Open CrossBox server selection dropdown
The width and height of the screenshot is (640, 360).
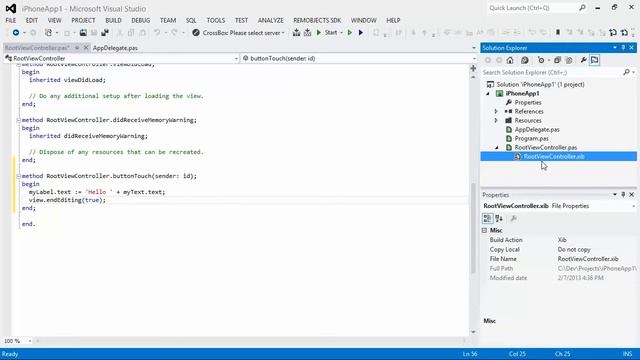[x=283, y=33]
